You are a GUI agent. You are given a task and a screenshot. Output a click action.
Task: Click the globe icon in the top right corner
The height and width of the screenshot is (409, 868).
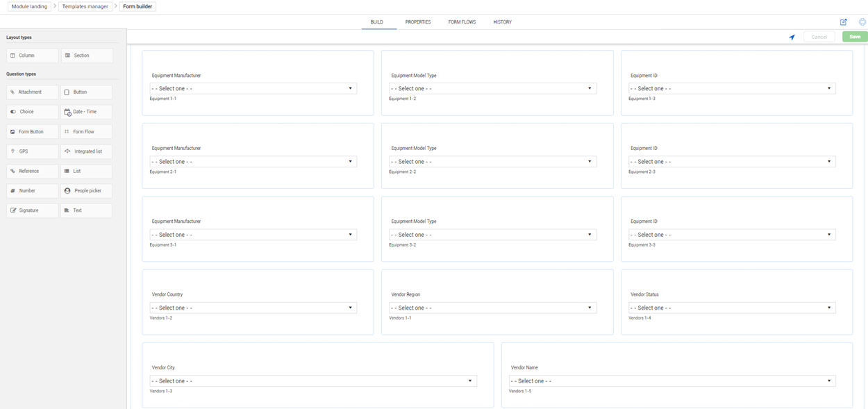[x=861, y=22]
